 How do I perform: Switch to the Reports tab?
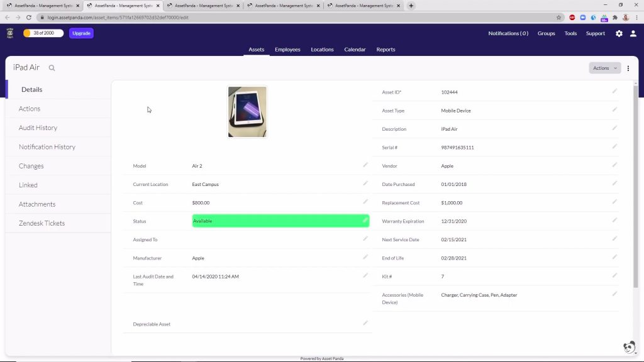(x=386, y=49)
